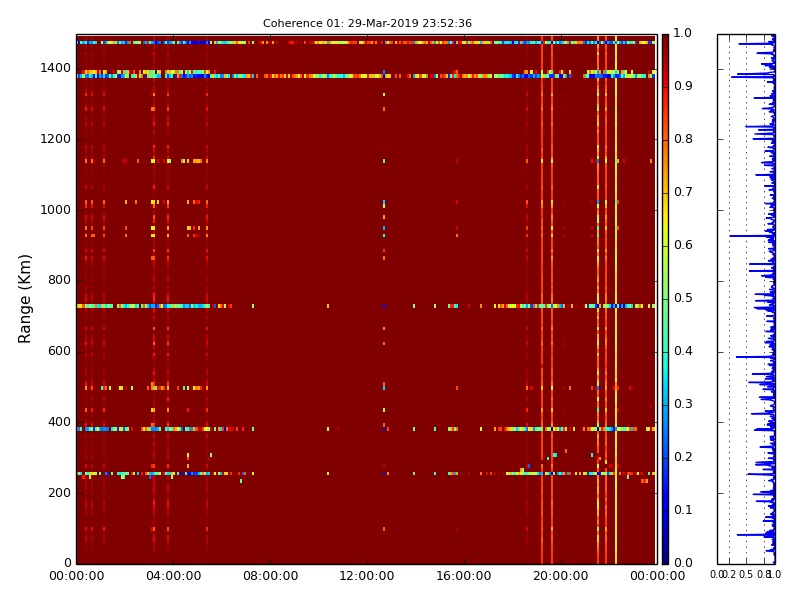This screenshot has width=800, height=600.
Task: Click the colorbar at the dark blue 0.05 level
Action: 665,537
